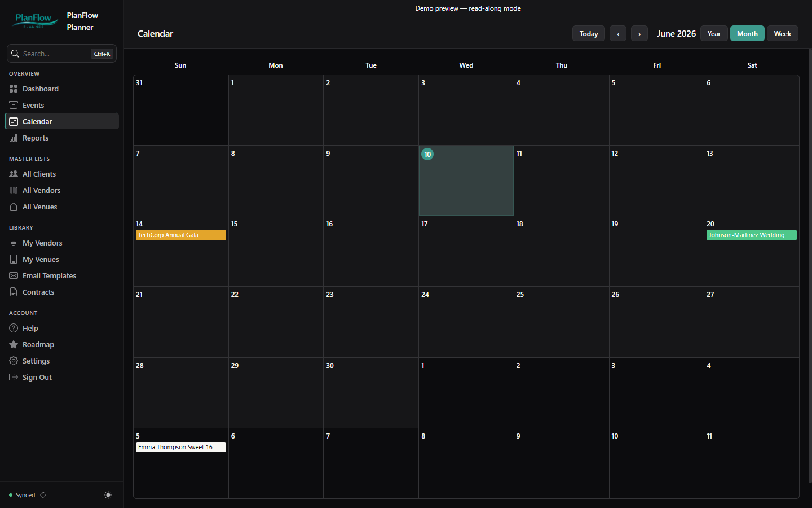Click the calendar vertical scrollbar
Viewport: 812px width, 508px height.
coord(810,265)
